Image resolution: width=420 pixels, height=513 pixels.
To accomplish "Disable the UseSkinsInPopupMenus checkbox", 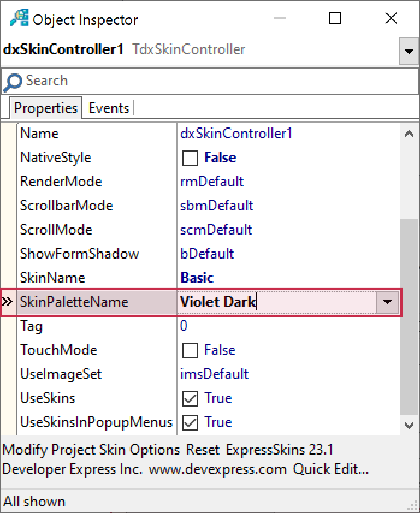I will coord(190,423).
